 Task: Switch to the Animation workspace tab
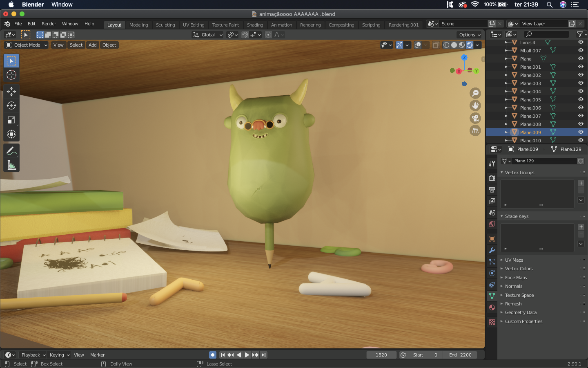pyautogui.click(x=282, y=25)
